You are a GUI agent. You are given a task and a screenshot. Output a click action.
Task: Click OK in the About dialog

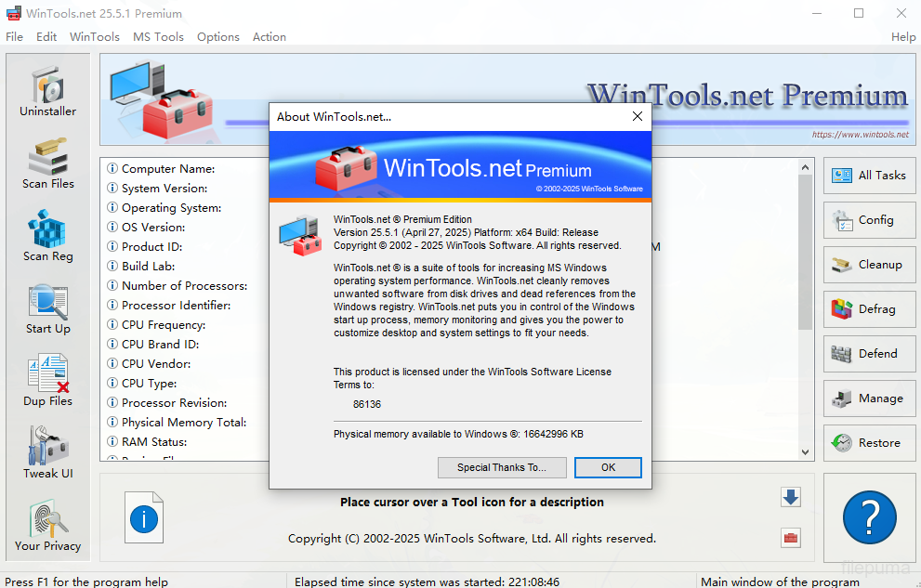(608, 467)
